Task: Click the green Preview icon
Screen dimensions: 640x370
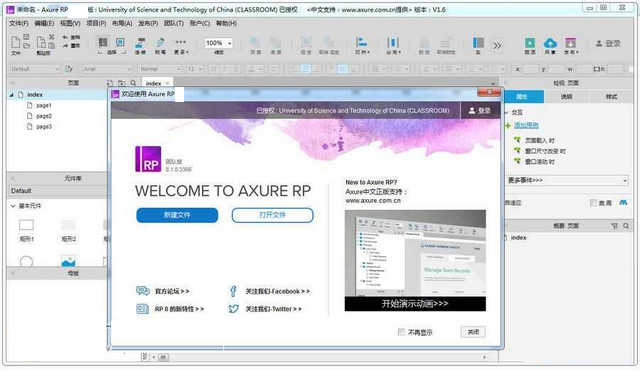Action: (x=530, y=42)
